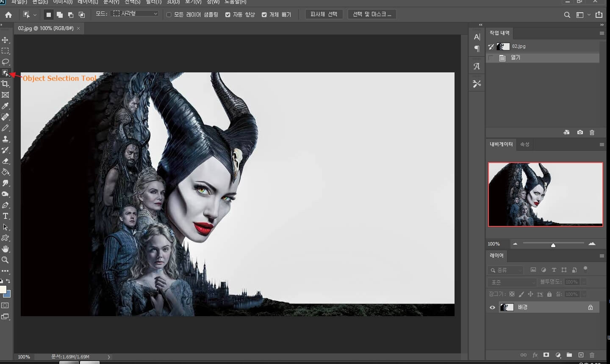This screenshot has width=610, height=364.
Task: Open the tool presets panel icon
Action: point(477,84)
